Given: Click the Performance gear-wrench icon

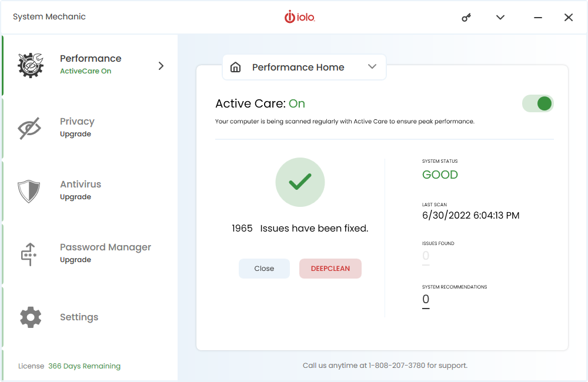Looking at the screenshot, I should [x=31, y=65].
